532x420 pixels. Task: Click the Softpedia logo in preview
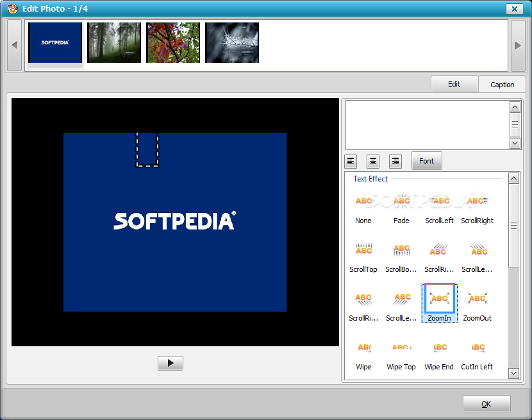coord(175,221)
